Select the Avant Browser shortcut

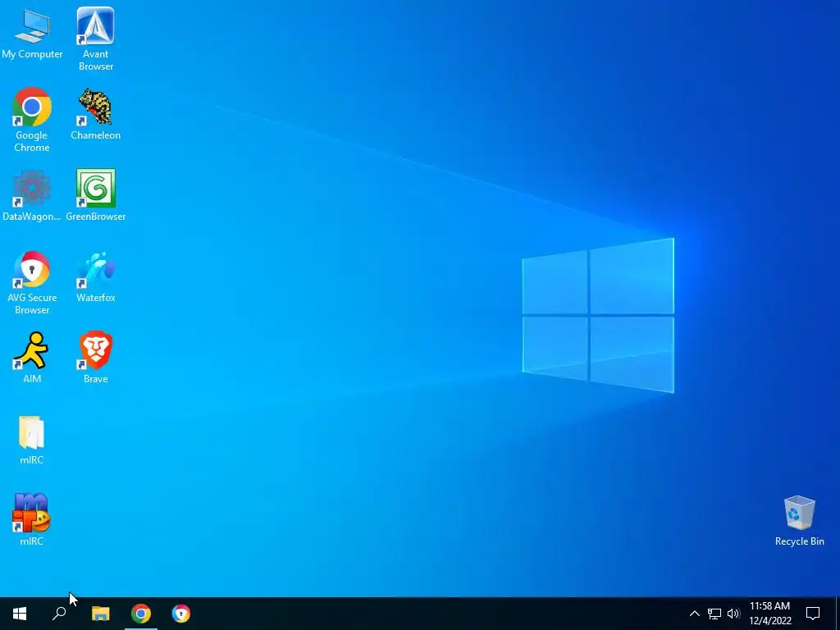(95, 39)
